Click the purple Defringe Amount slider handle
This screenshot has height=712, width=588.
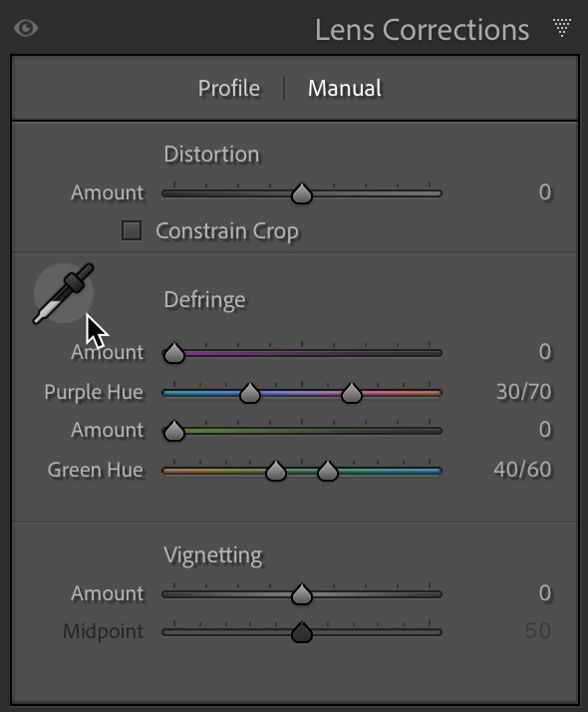pos(174,353)
